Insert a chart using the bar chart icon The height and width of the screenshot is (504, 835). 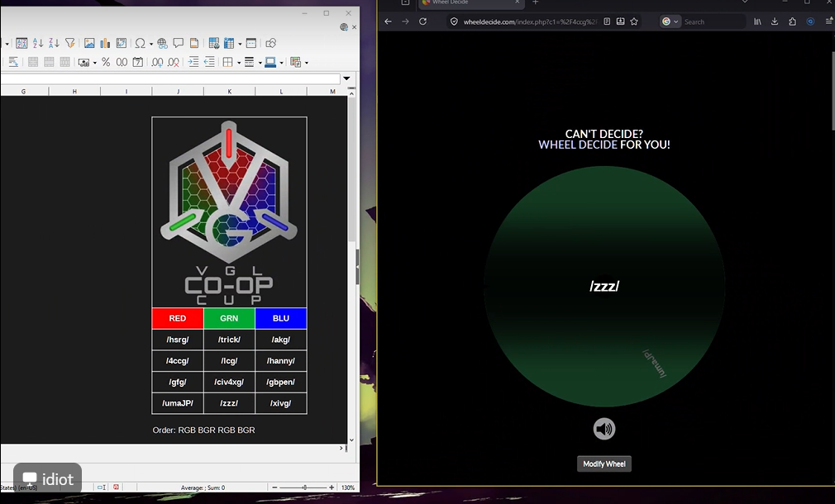[x=105, y=43]
